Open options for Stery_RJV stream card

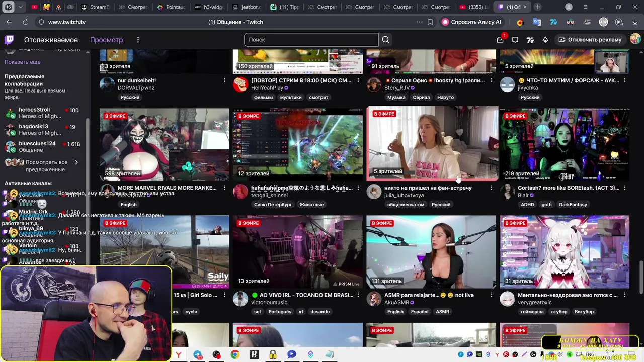[x=492, y=80]
